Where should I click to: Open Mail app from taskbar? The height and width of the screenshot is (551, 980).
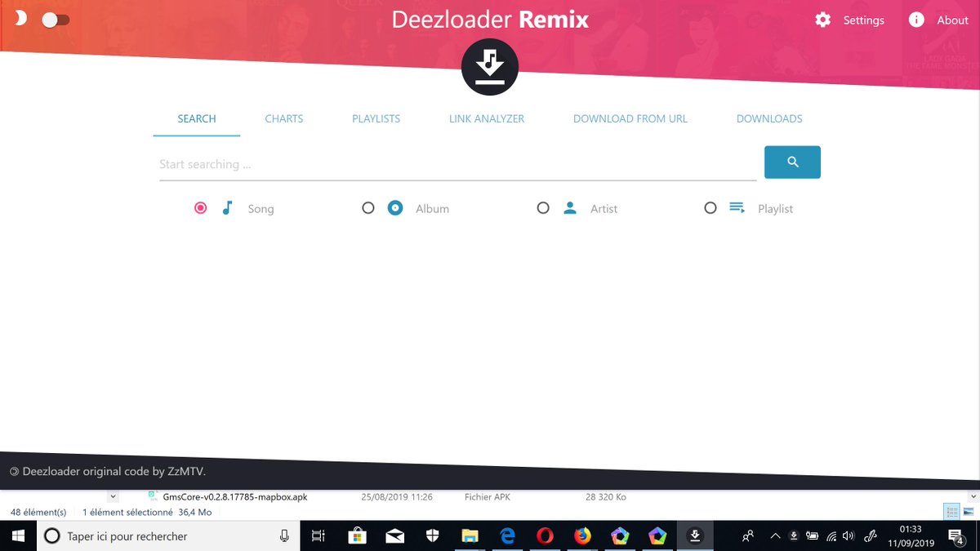tap(394, 536)
